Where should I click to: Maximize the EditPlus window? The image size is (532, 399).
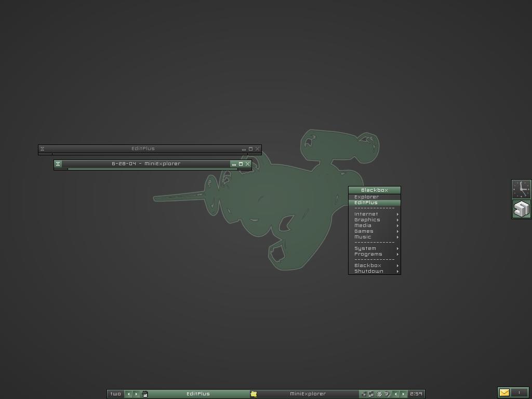pyautogui.click(x=251, y=149)
